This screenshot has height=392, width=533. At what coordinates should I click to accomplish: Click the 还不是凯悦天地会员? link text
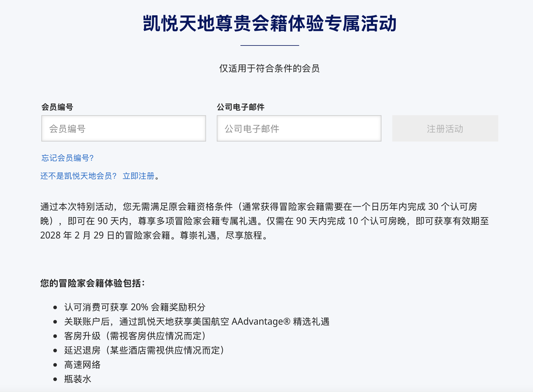pyautogui.click(x=78, y=176)
